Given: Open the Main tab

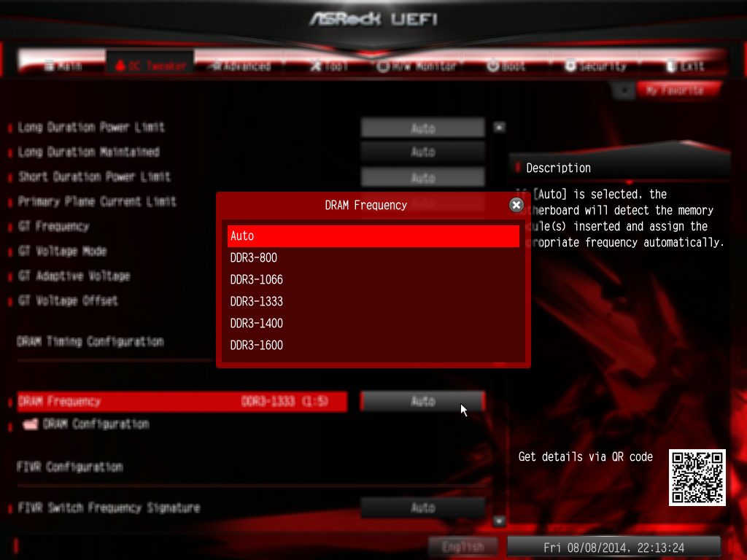Looking at the screenshot, I should point(63,66).
